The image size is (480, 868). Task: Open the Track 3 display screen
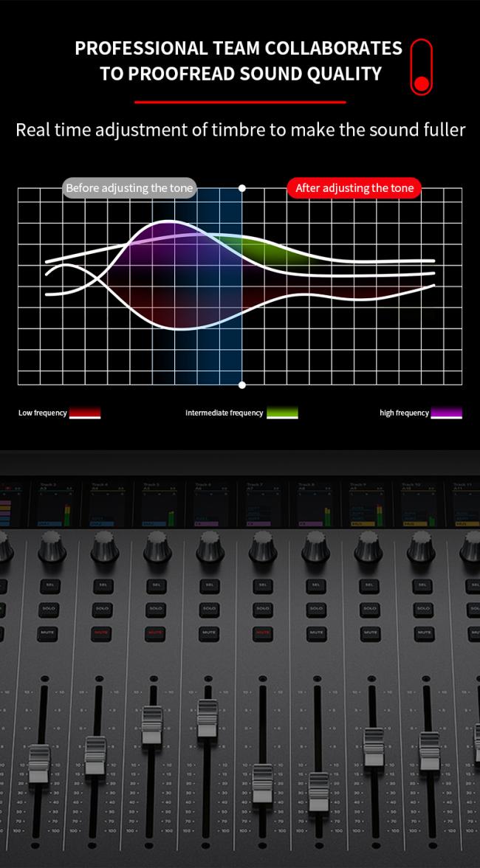(55, 504)
